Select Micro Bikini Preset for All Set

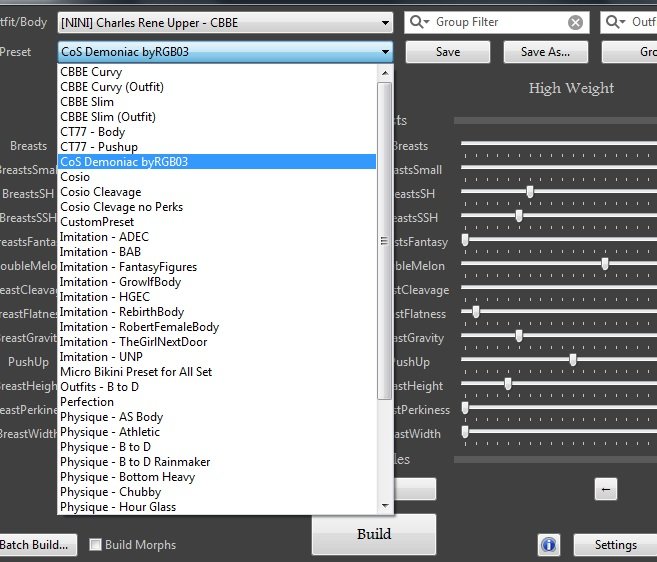217,372
